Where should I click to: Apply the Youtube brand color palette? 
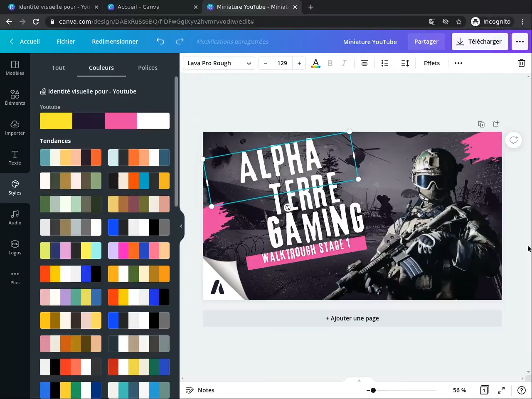coord(105,121)
